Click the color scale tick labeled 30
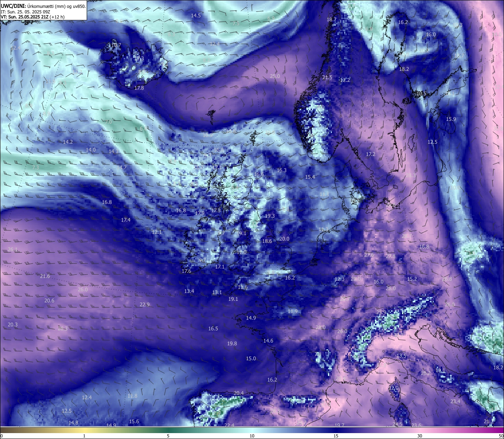 click(x=420, y=436)
